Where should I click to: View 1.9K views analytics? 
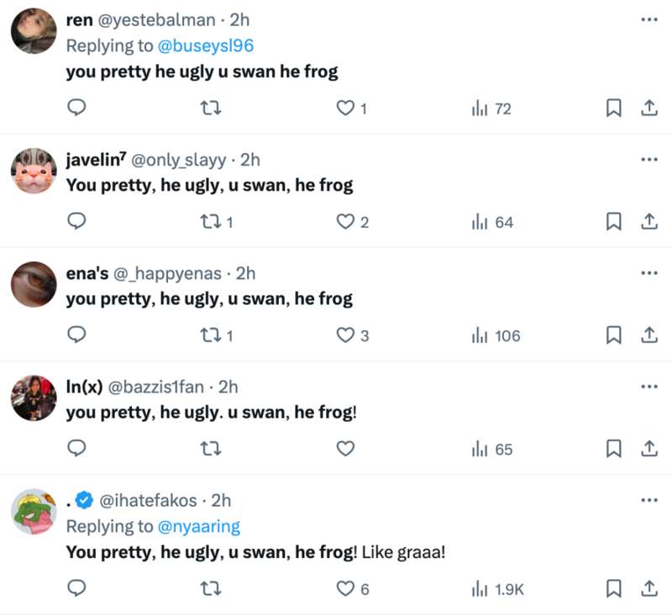coord(498,589)
